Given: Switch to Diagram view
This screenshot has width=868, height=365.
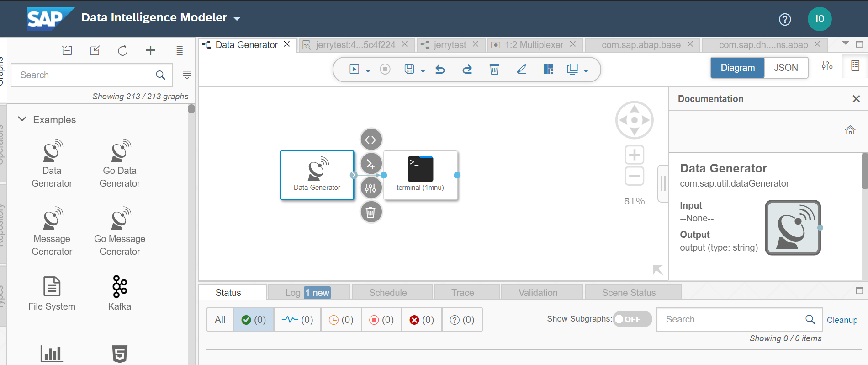Looking at the screenshot, I should coord(737,68).
